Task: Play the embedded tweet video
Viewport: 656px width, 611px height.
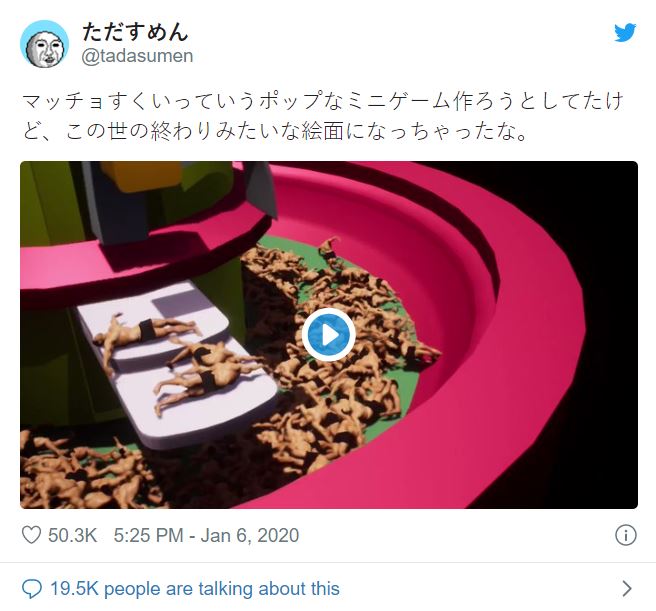Action: (329, 335)
